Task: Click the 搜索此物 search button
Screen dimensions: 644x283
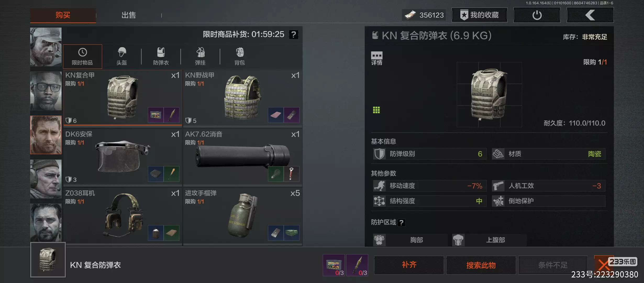Action: coord(481,265)
